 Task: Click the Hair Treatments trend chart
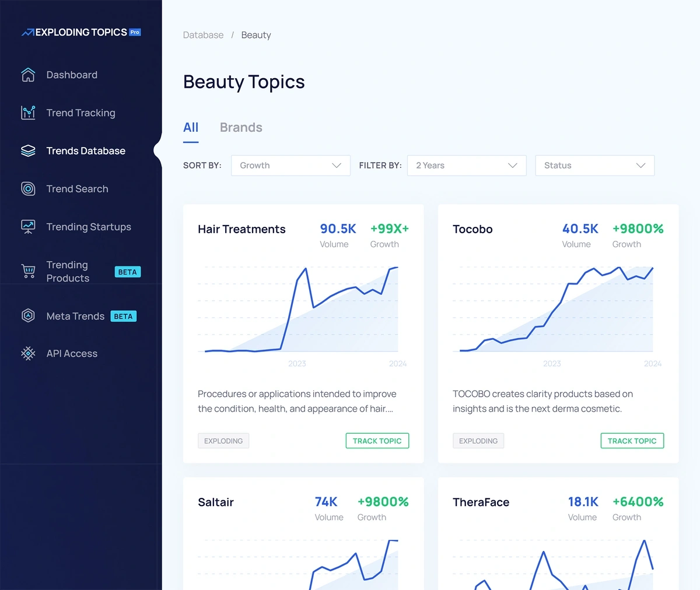point(298,310)
